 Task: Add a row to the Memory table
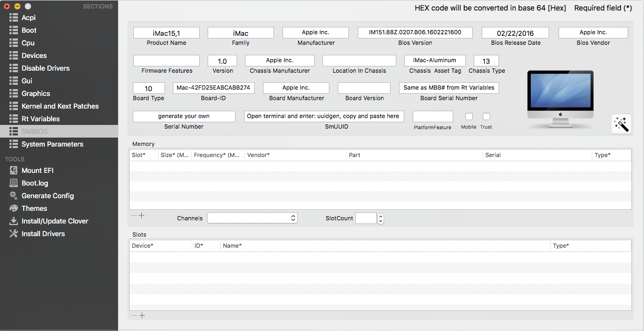142,215
